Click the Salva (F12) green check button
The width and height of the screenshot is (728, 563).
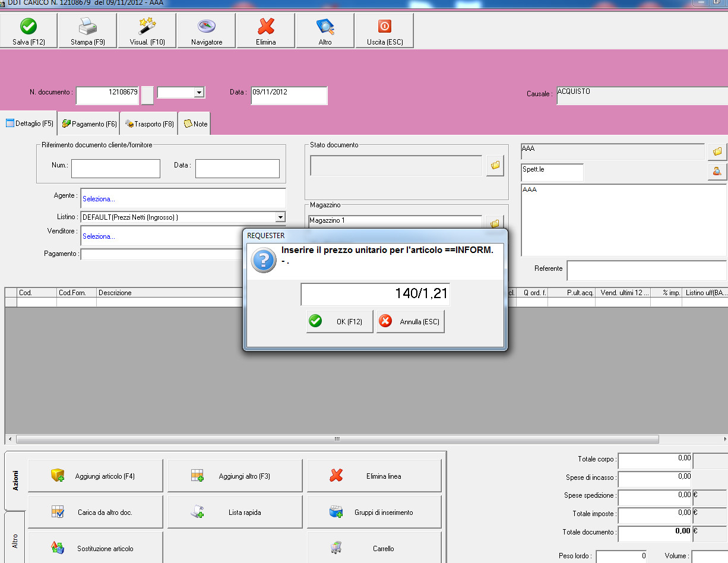pos(29,30)
